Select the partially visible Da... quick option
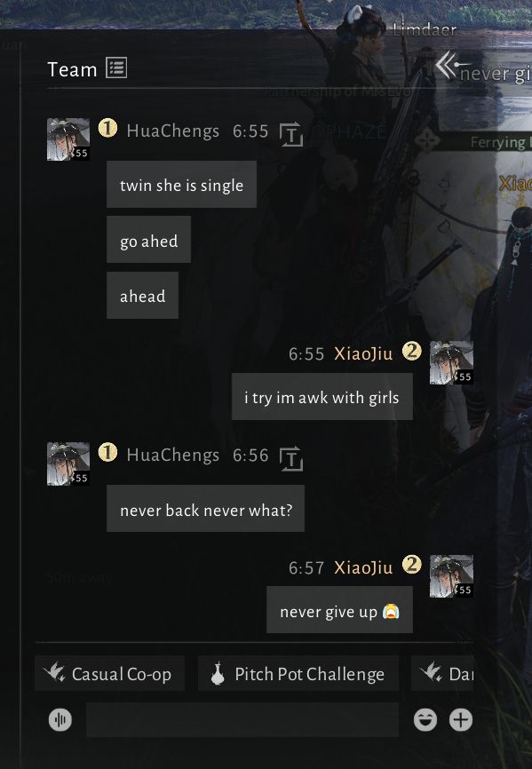This screenshot has height=769, width=532. coord(442,673)
